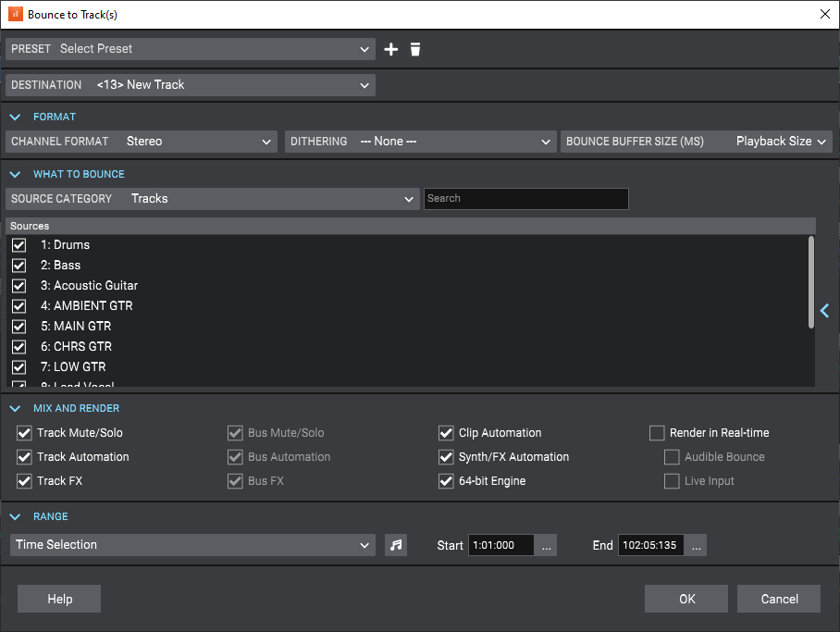Enable Render in Real-time checkbox
840x632 pixels.
coord(657,433)
